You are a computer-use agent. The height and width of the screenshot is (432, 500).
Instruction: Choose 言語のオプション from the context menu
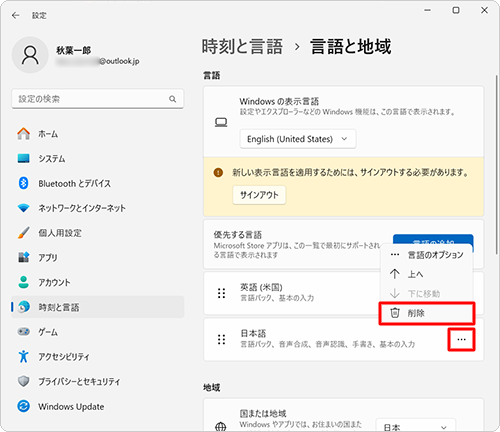click(x=427, y=255)
